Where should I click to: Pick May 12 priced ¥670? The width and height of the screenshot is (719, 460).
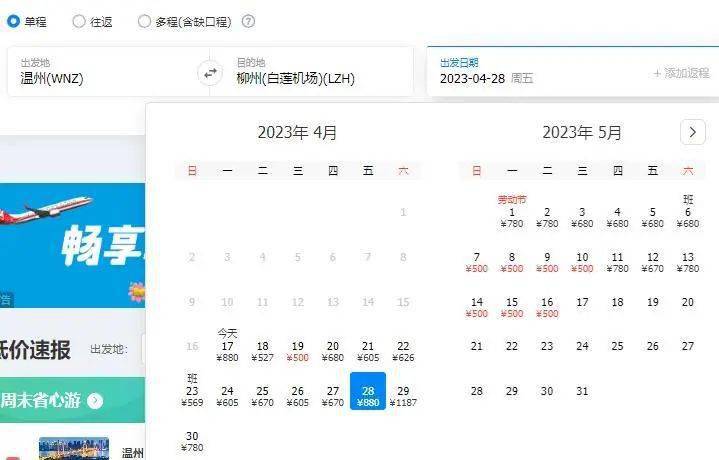coord(653,262)
